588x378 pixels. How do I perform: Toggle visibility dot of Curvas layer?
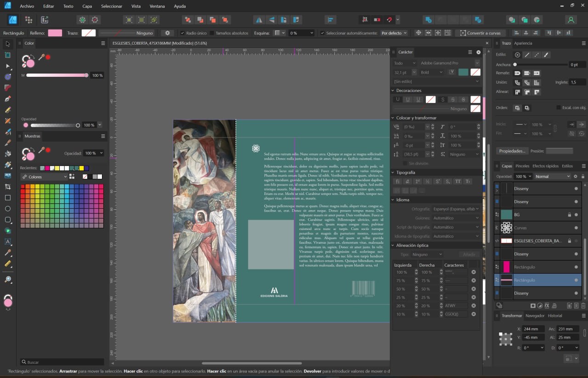577,228
